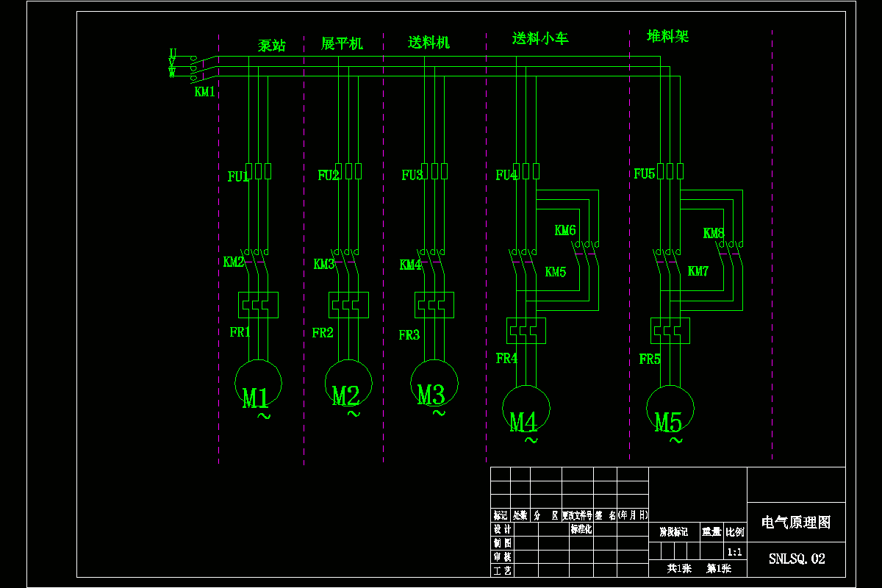
Task: Select the FR4 thermal relay label
Action: 506,359
